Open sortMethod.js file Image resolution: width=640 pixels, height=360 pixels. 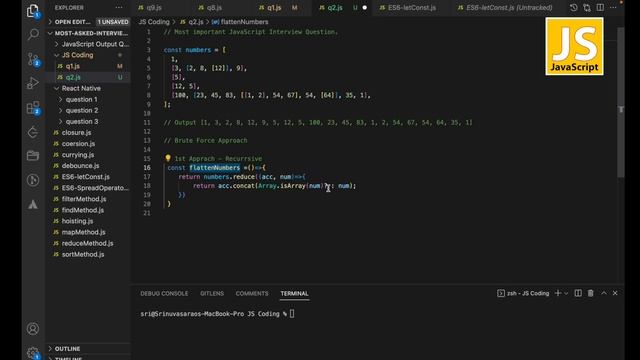pyautogui.click(x=83, y=254)
